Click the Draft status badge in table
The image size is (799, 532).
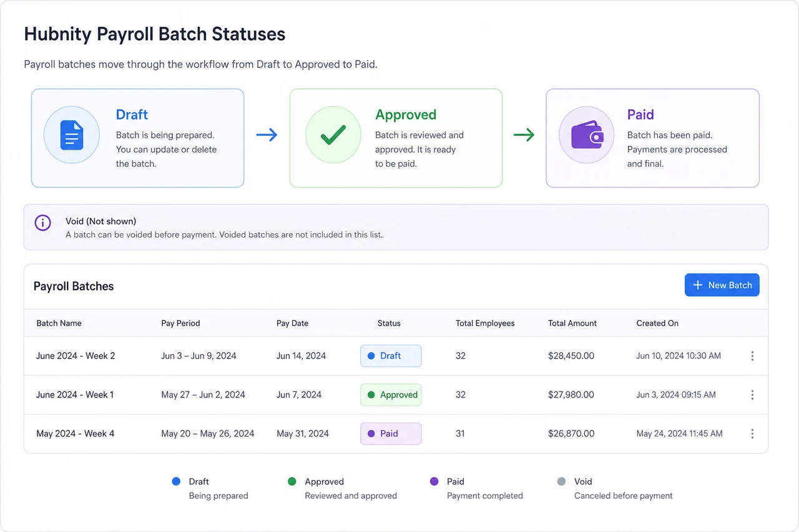(391, 356)
